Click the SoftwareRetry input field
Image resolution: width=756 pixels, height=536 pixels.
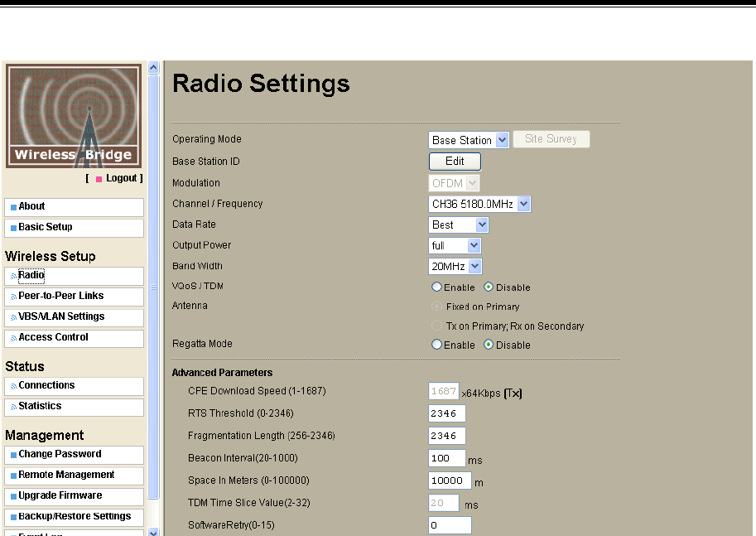[450, 525]
